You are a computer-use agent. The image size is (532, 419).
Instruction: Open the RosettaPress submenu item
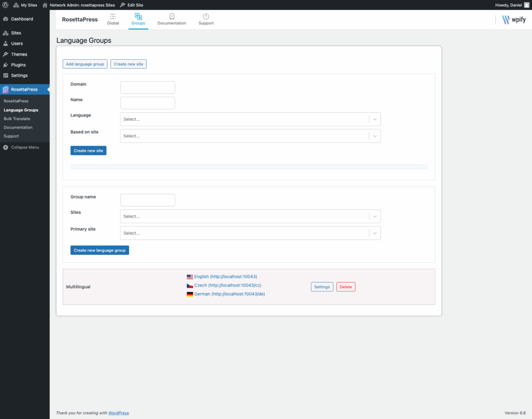click(16, 101)
